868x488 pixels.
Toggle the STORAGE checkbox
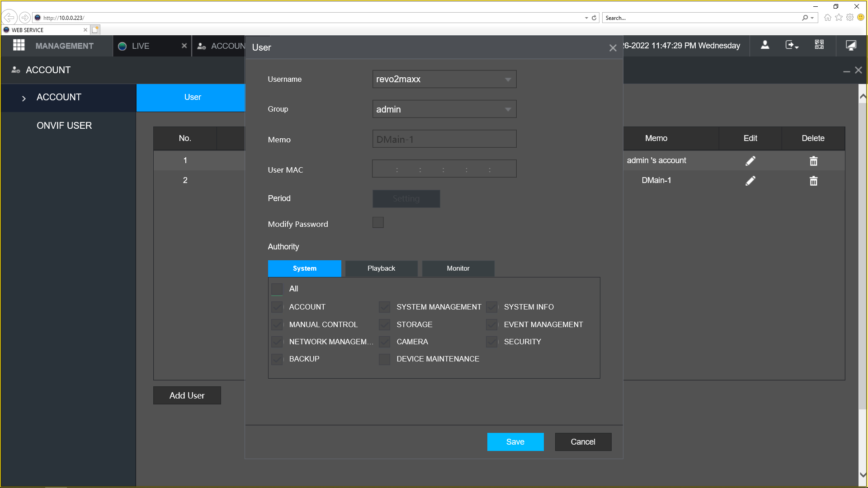click(x=384, y=325)
